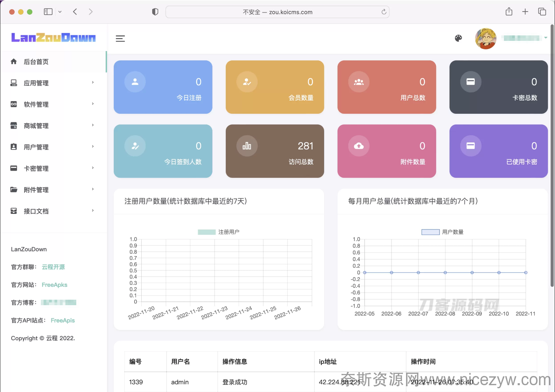Reload the page with refresh icon
555x392 pixels.
(x=384, y=12)
